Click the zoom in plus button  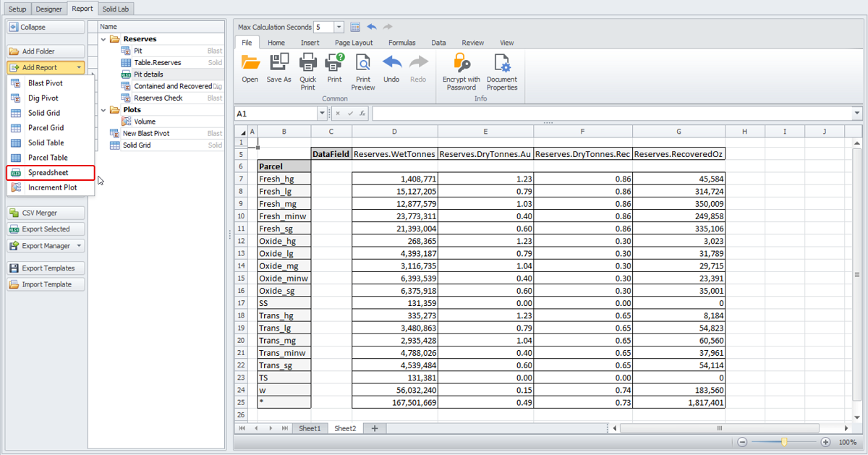pyautogui.click(x=825, y=442)
